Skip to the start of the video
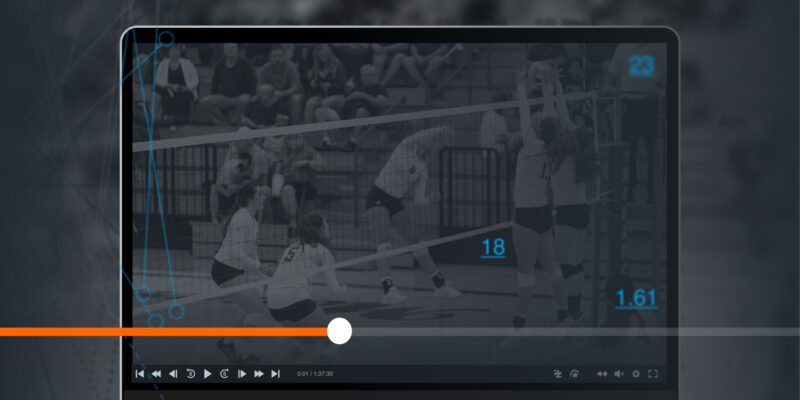 click(140, 374)
